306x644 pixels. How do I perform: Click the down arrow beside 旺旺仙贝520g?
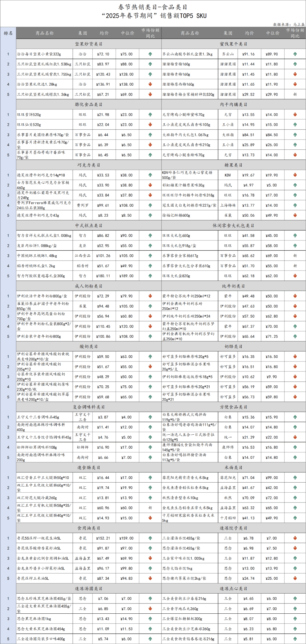click(150, 125)
